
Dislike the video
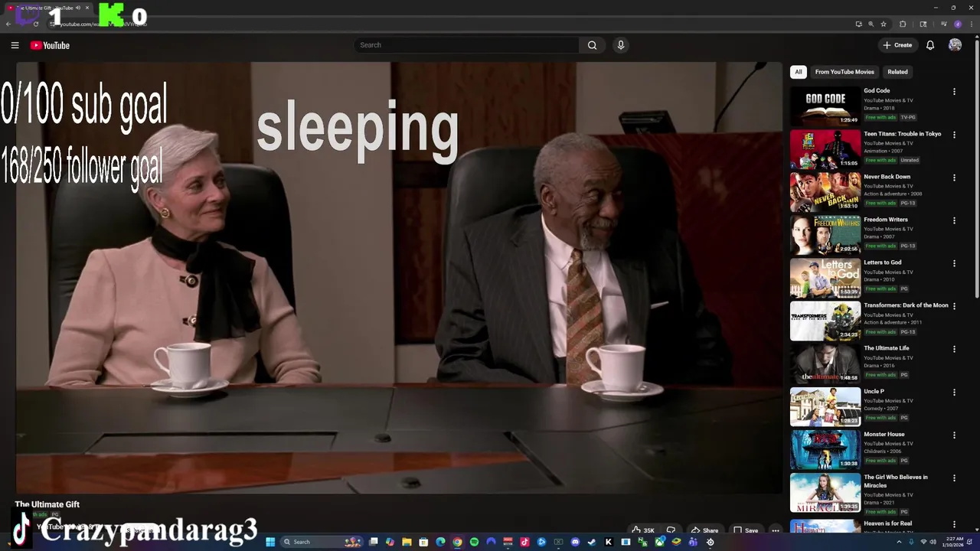671,530
